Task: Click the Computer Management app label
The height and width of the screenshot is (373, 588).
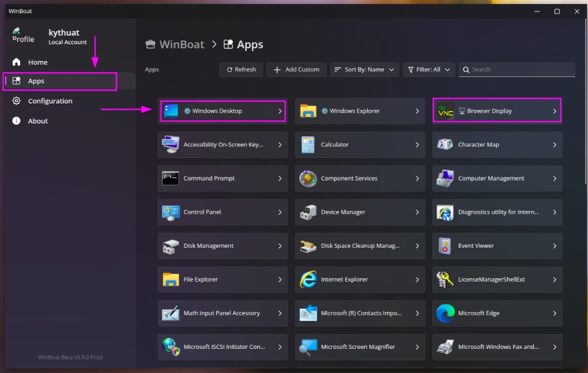Action: click(x=491, y=178)
